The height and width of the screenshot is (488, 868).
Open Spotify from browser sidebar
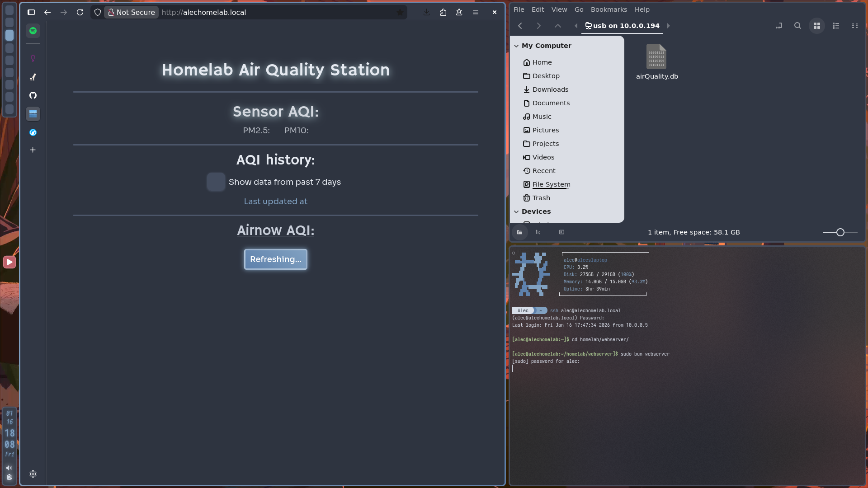[33, 31]
